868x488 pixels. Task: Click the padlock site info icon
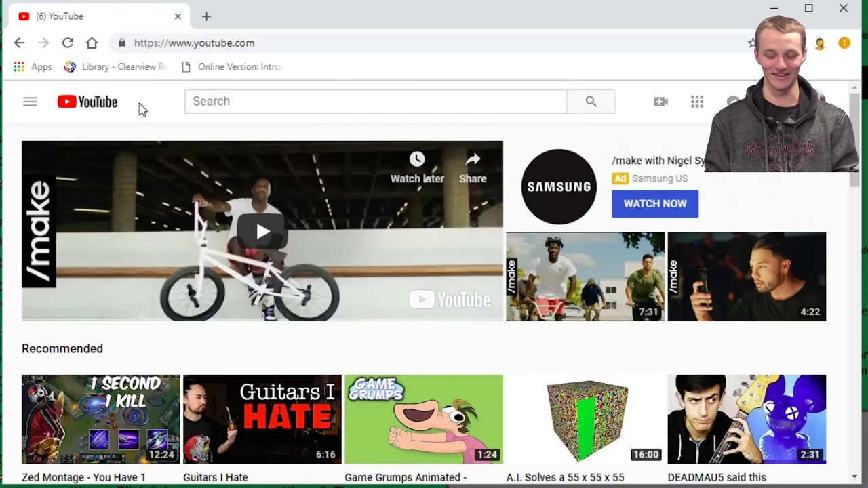[121, 43]
